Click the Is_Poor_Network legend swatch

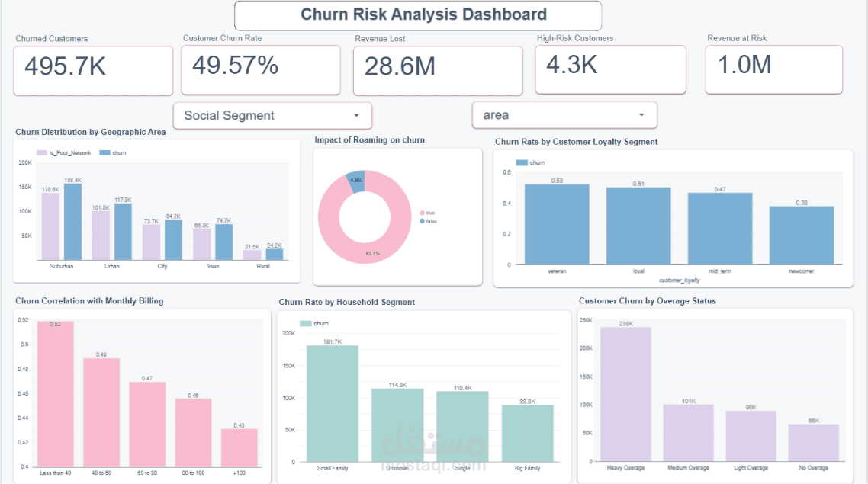(x=41, y=152)
